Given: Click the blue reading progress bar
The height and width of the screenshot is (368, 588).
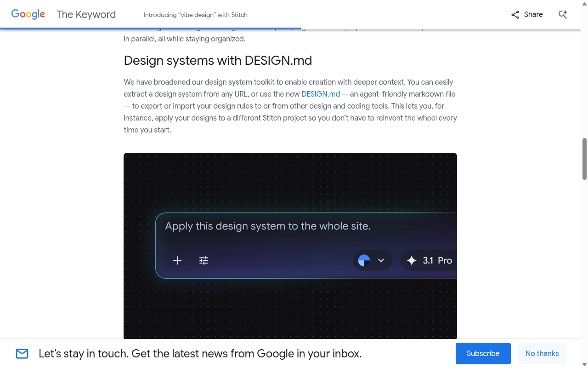Looking at the screenshot, I should (x=150, y=29).
